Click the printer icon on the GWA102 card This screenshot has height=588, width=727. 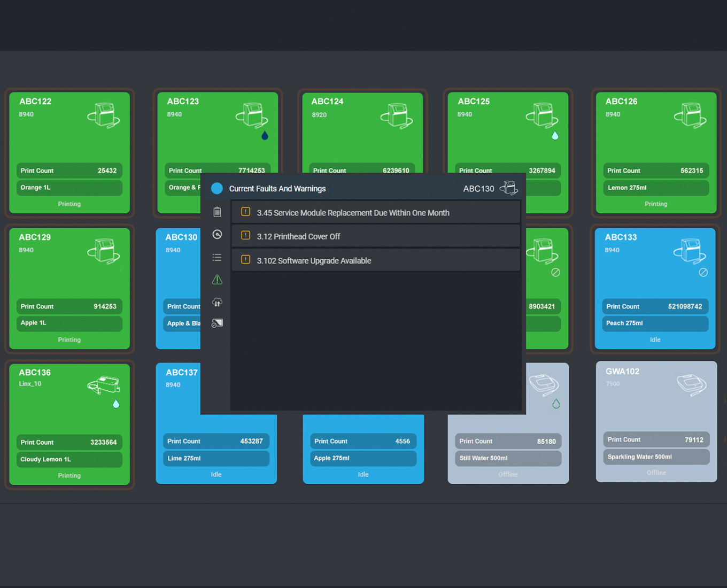692,384
